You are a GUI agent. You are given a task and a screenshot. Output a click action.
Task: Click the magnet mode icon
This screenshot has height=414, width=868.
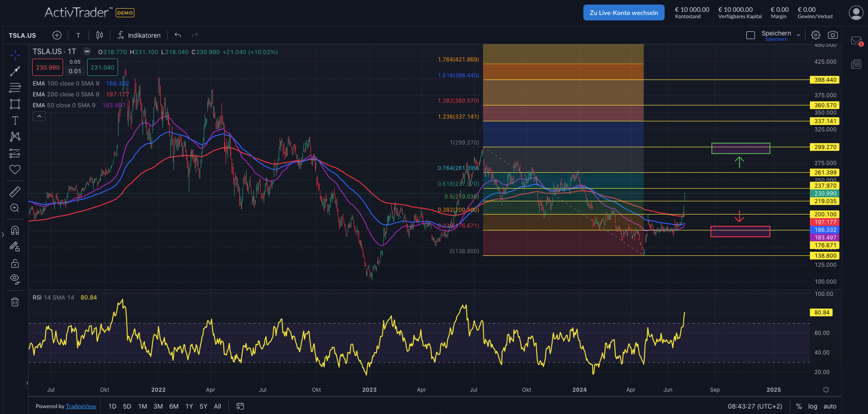[15, 230]
